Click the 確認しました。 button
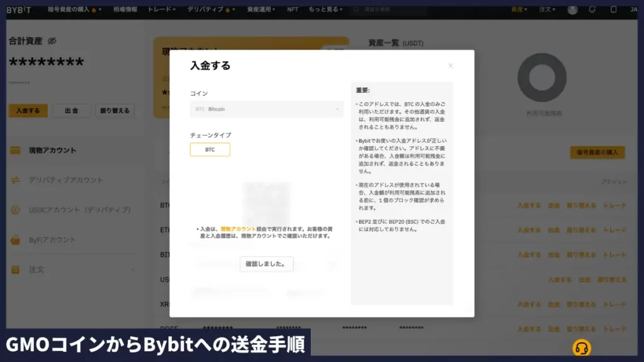Image resolution: width=644 pixels, height=362 pixels. pos(267,264)
